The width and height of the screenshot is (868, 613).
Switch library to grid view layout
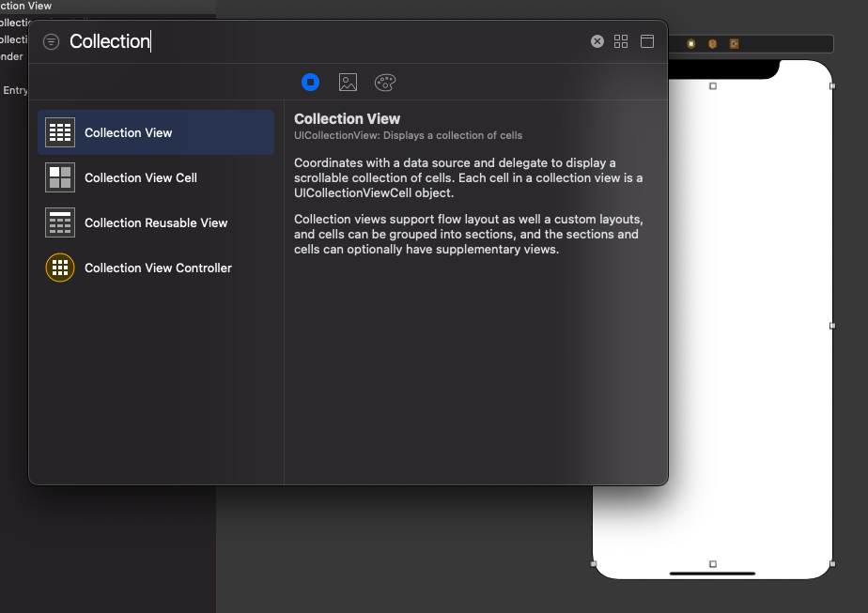tap(621, 41)
